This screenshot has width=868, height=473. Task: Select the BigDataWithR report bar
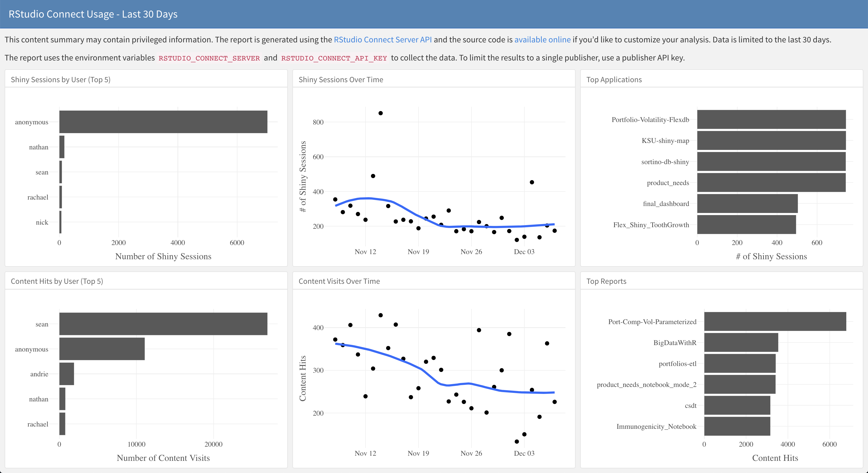[x=741, y=342]
